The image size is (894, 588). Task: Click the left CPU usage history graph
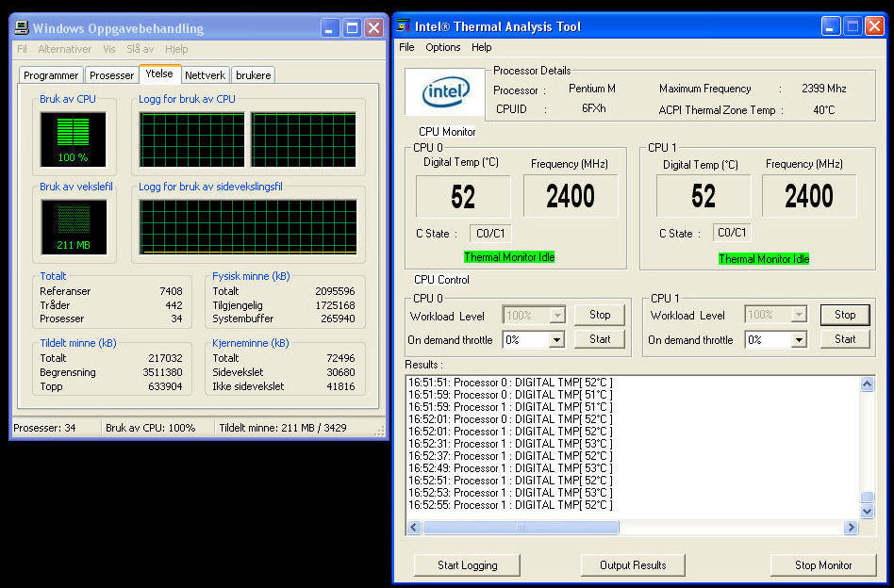(x=192, y=139)
